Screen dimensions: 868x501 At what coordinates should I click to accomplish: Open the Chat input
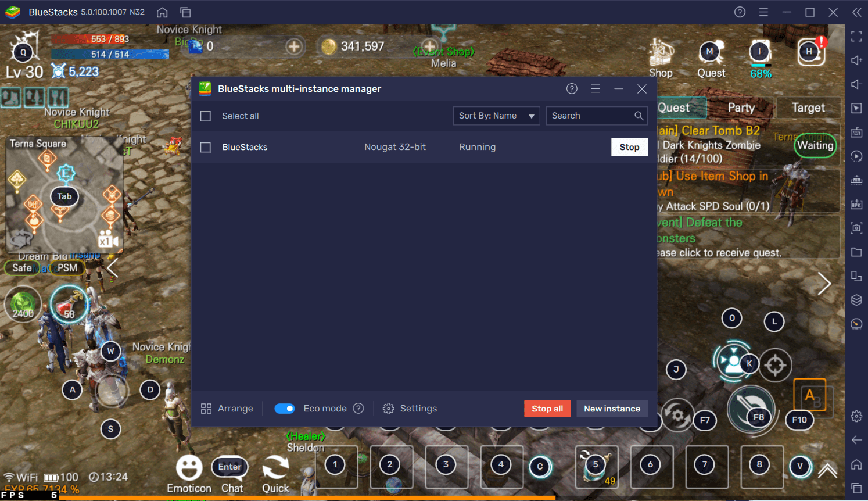click(x=231, y=475)
